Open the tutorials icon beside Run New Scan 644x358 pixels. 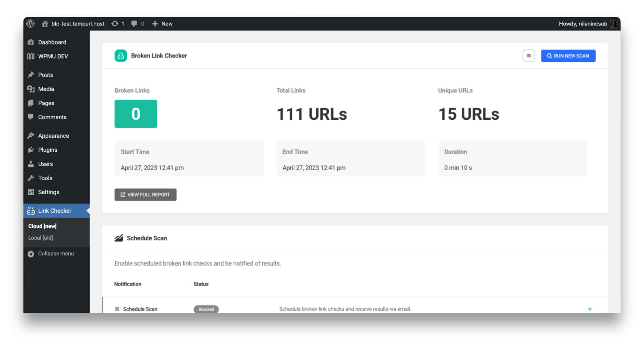tap(529, 56)
